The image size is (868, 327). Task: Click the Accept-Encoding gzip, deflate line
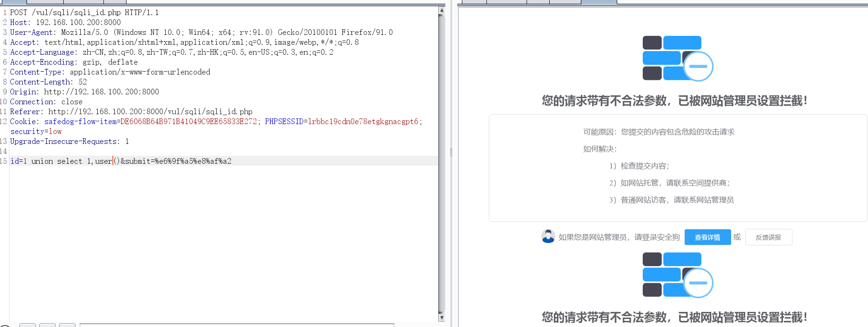74,62
